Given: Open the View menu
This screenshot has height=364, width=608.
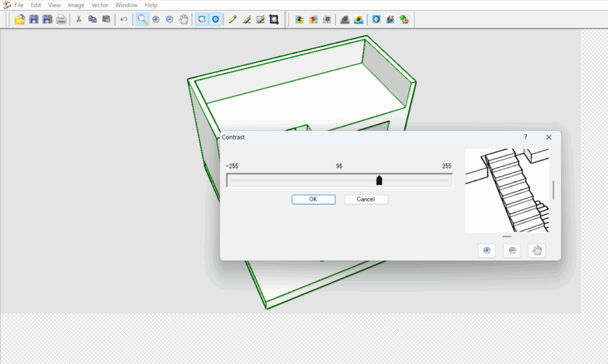Looking at the screenshot, I should 54,5.
